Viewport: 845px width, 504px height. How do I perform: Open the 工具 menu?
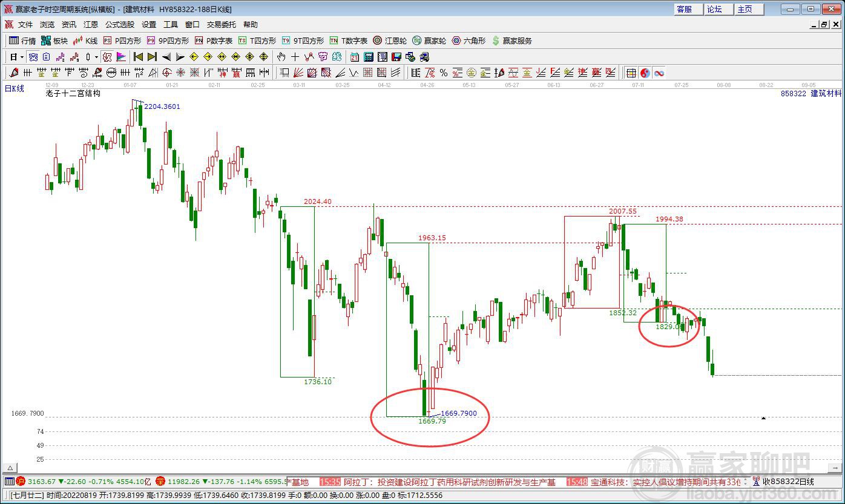[171, 25]
